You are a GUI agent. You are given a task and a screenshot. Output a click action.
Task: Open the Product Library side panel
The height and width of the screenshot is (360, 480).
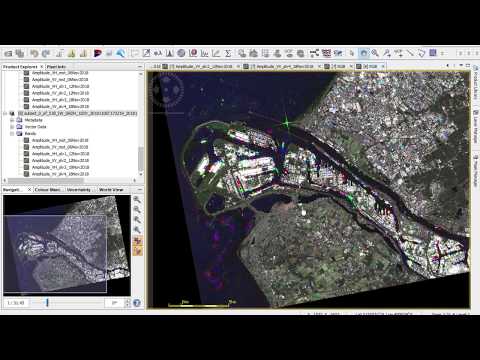tap(476, 82)
